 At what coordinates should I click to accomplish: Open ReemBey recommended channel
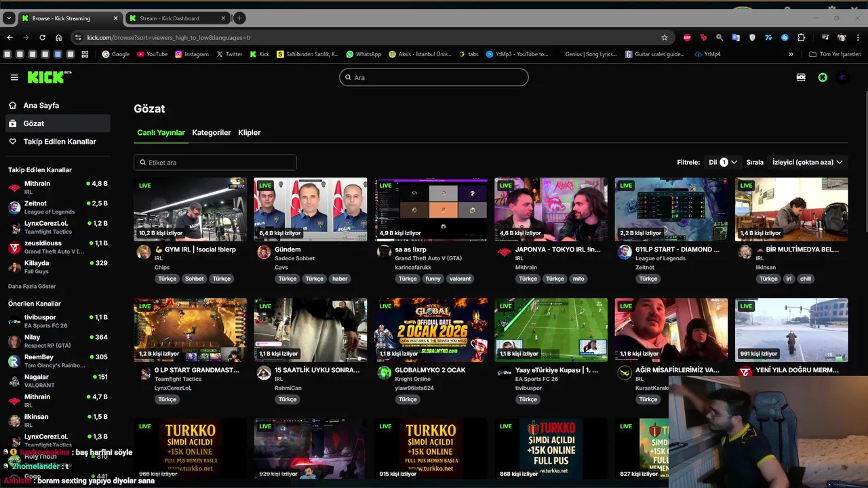point(58,361)
